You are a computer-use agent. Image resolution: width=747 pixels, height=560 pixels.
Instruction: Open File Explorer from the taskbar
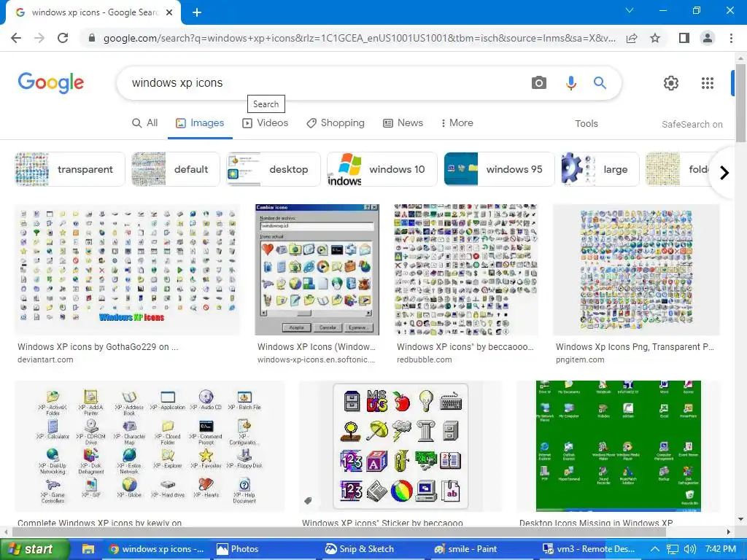coord(88,549)
